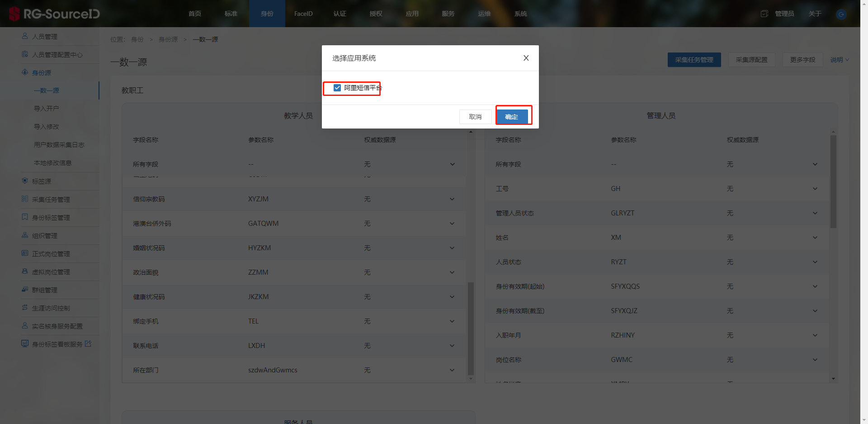Image resolution: width=868 pixels, height=424 pixels.
Task: Cancel with the 取消 button
Action: tap(475, 117)
